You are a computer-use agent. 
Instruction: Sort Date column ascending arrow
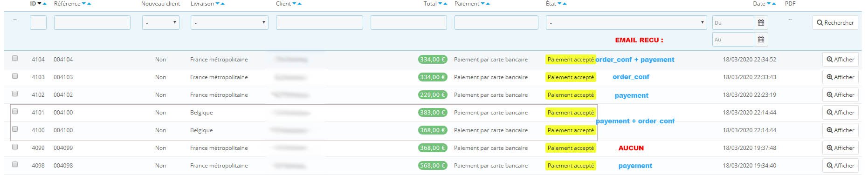coord(774,4)
